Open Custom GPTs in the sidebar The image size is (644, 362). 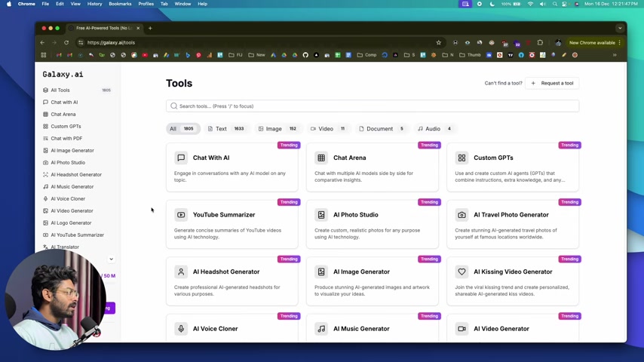click(x=77, y=127)
